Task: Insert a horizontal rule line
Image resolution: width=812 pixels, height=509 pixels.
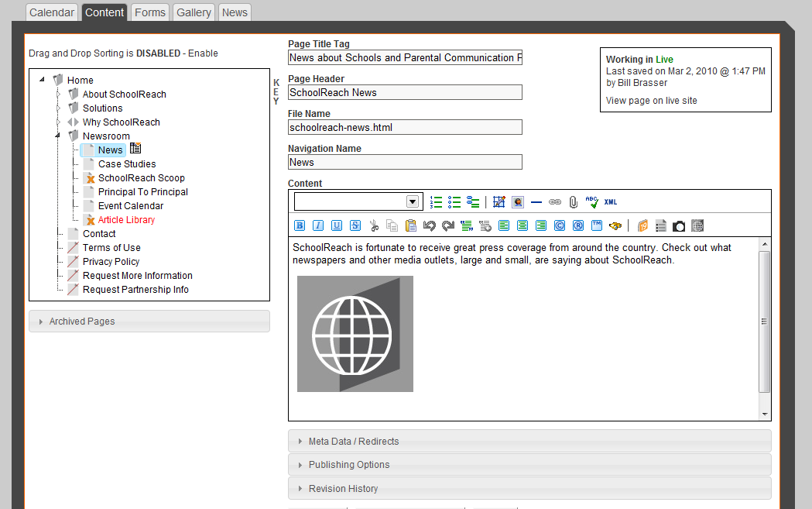Action: [x=536, y=202]
